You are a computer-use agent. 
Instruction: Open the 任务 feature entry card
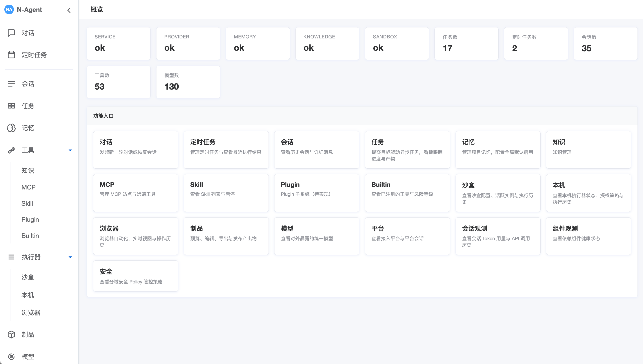coord(408,150)
